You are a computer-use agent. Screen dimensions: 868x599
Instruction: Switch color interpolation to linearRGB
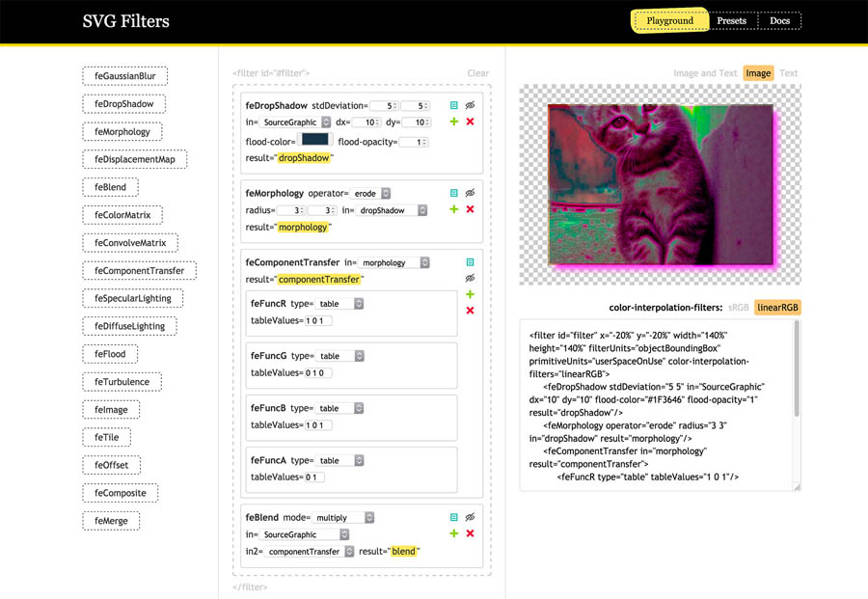point(777,308)
